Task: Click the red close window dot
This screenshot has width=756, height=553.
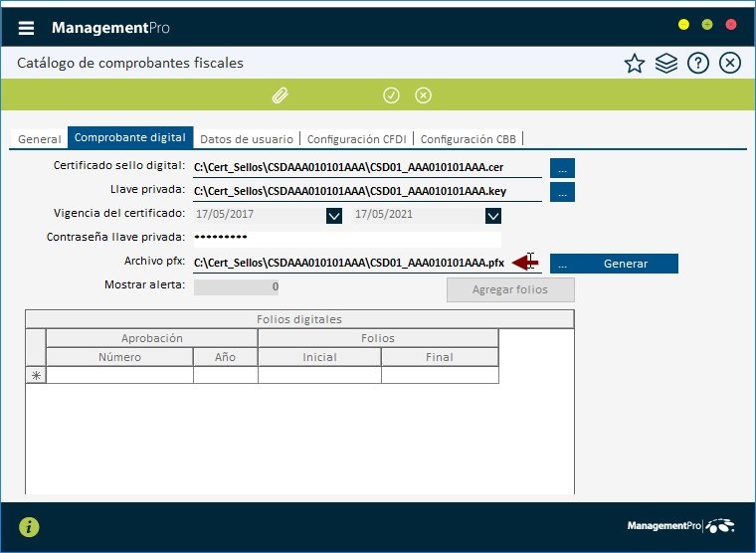Action: click(731, 25)
